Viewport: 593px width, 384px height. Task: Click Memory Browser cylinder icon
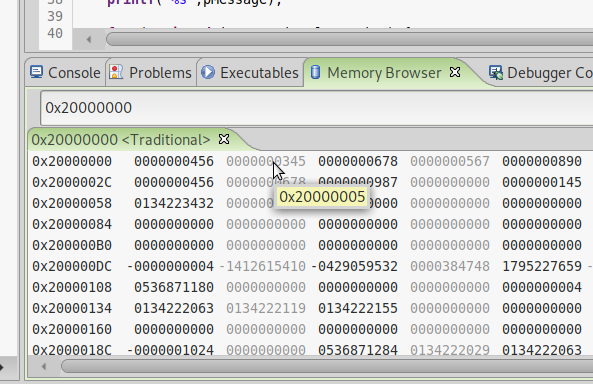[x=315, y=72]
